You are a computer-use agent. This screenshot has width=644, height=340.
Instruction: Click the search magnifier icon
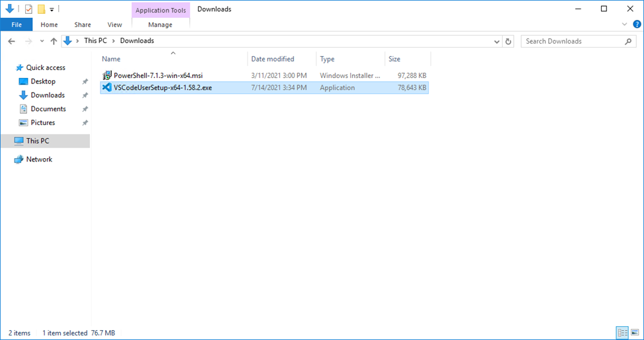[628, 41]
